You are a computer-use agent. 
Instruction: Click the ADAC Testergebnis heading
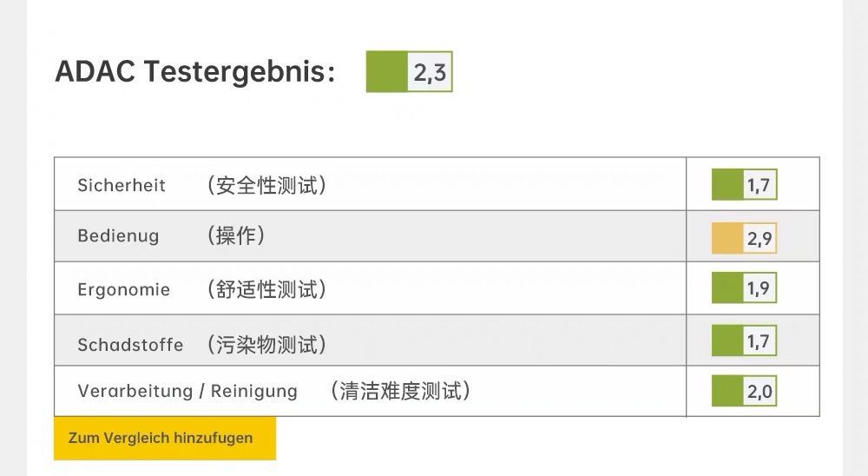[195, 71]
